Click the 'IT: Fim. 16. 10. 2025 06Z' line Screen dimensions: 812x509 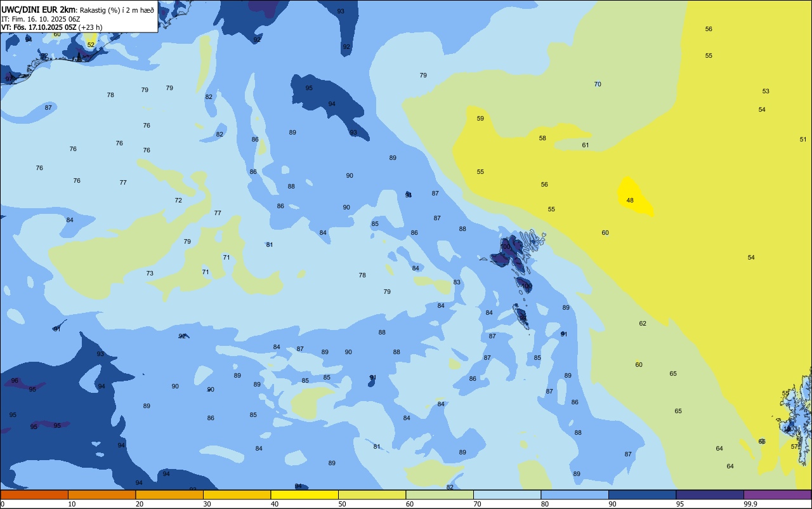point(41,19)
